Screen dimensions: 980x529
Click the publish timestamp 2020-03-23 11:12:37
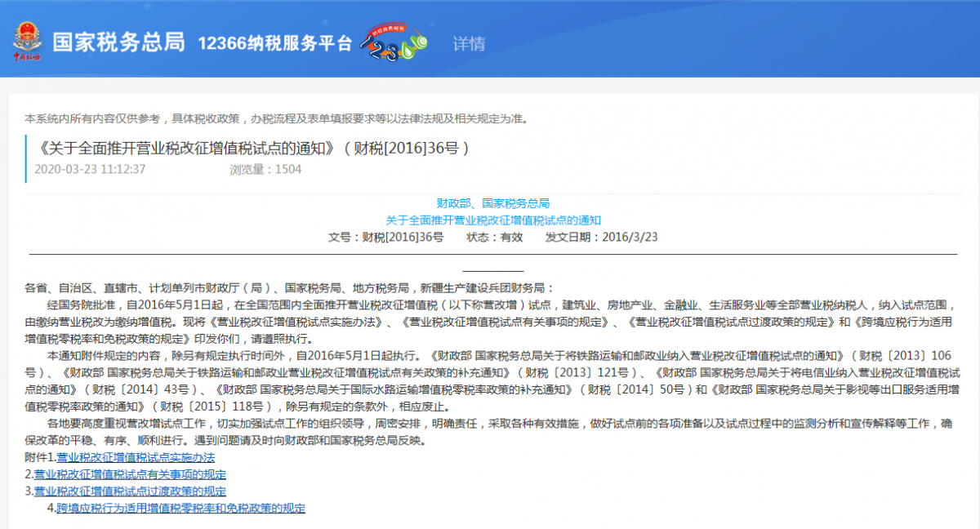[90, 170]
